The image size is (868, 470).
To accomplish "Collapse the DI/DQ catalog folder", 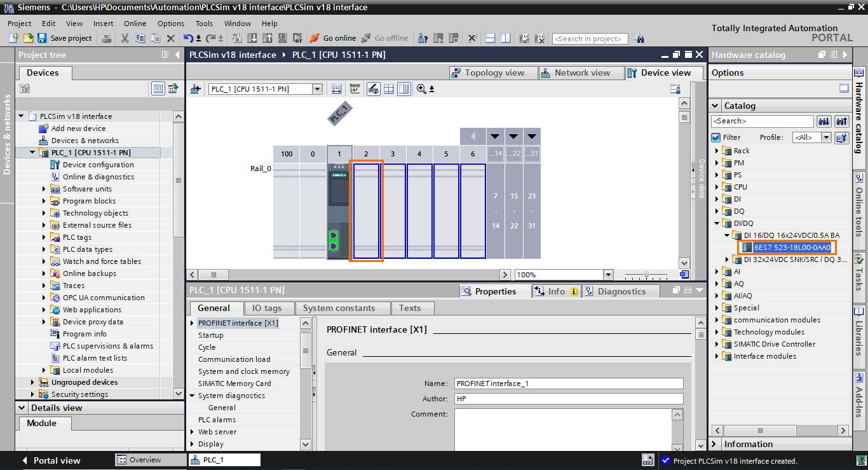I will (x=717, y=223).
